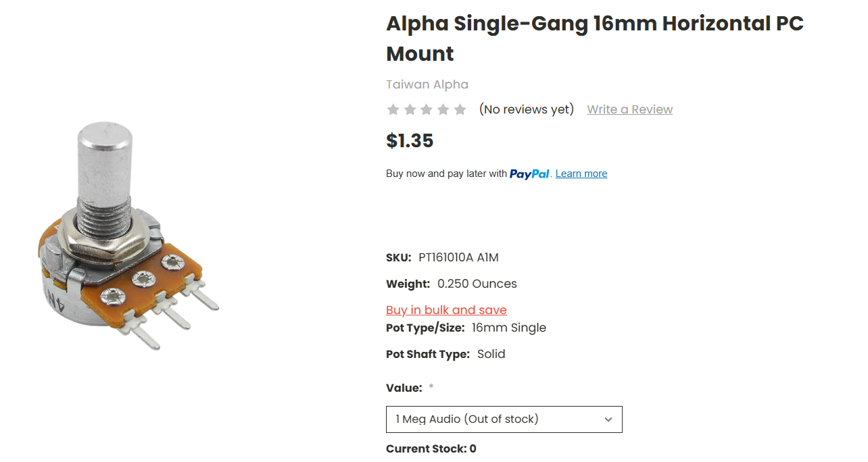This screenshot has width=868, height=462.
Task: Click the Pot Type/Size 16mm Single text
Action: pos(466,328)
